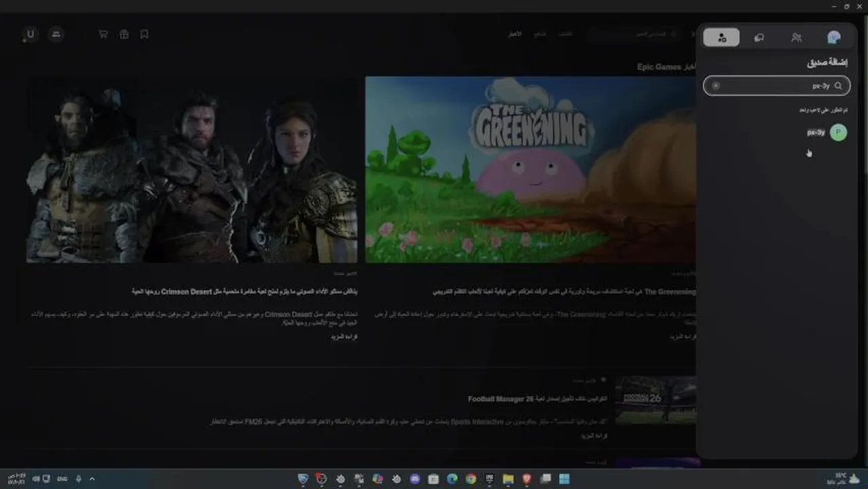Open the Football Manager 26 thumbnail
Image resolution: width=868 pixels, height=489 pixels.
tap(655, 400)
